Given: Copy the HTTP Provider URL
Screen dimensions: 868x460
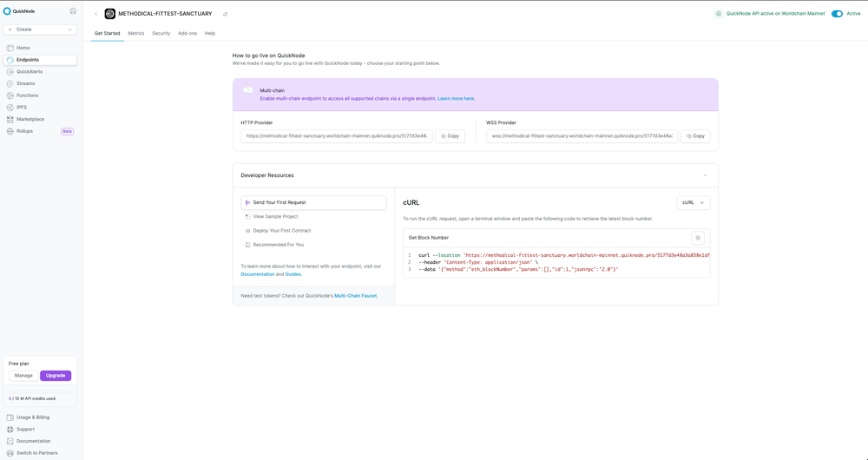Looking at the screenshot, I should tap(450, 136).
